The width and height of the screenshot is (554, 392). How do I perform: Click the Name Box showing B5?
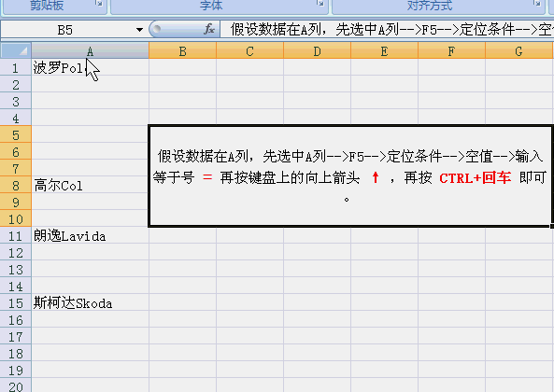65,30
